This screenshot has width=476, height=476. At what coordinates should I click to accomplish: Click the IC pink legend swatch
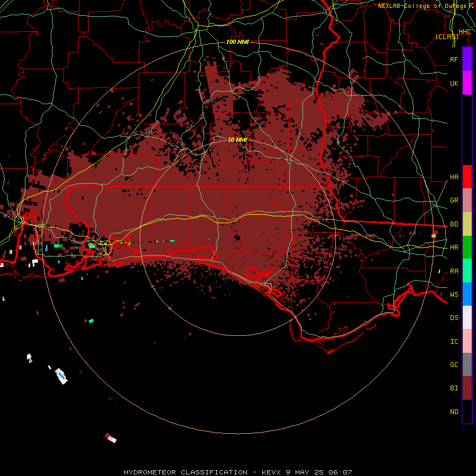pos(467,341)
